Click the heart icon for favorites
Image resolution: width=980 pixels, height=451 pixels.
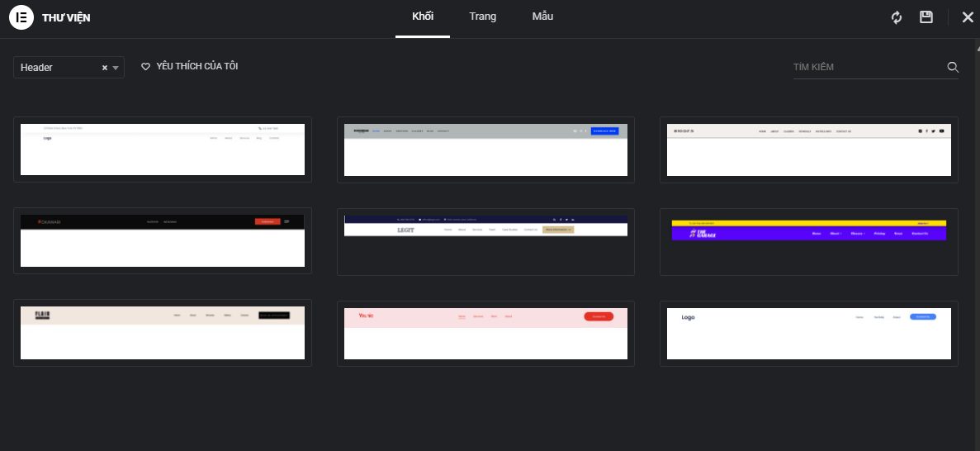[145, 67]
